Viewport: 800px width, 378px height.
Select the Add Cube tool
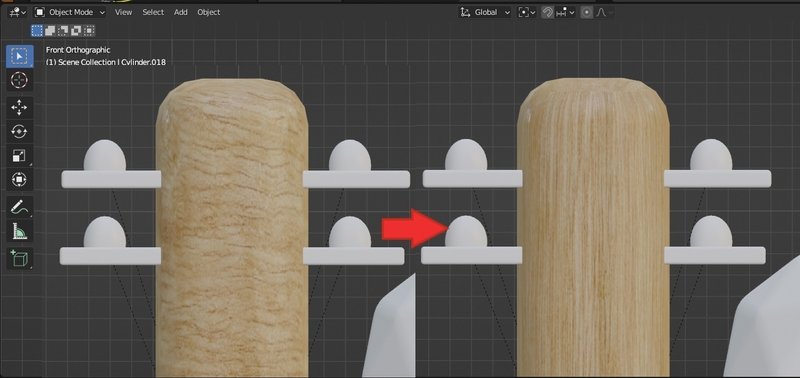pyautogui.click(x=19, y=259)
